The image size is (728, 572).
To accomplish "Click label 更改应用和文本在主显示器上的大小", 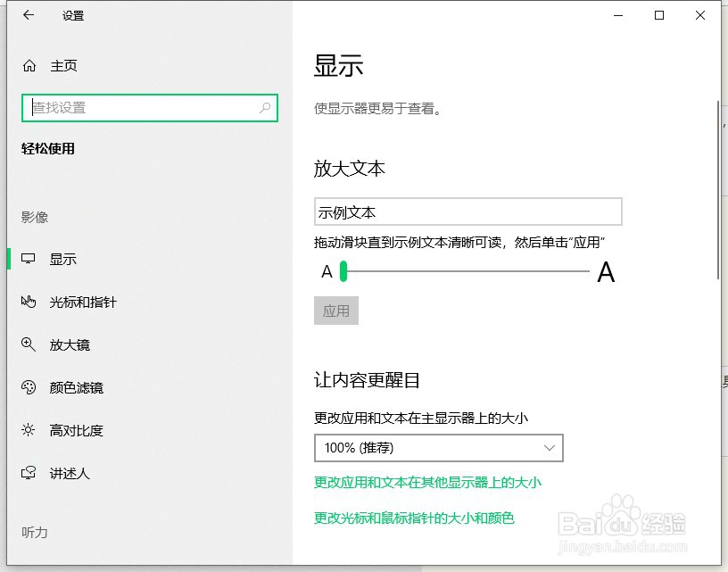I will click(x=421, y=418).
